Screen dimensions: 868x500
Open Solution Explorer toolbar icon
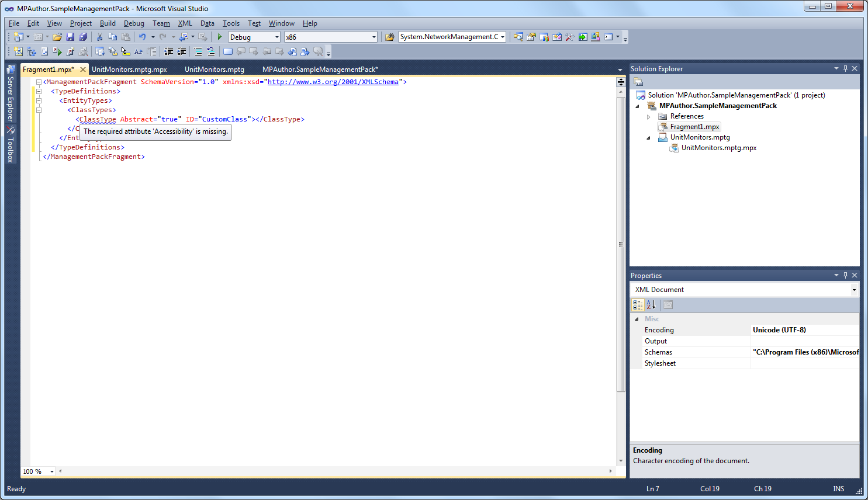pos(518,37)
